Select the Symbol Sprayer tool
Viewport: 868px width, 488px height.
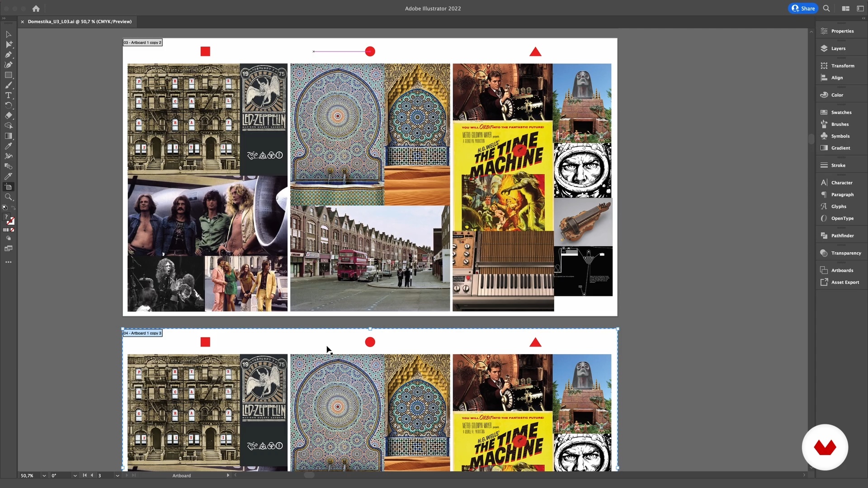tap(8, 156)
